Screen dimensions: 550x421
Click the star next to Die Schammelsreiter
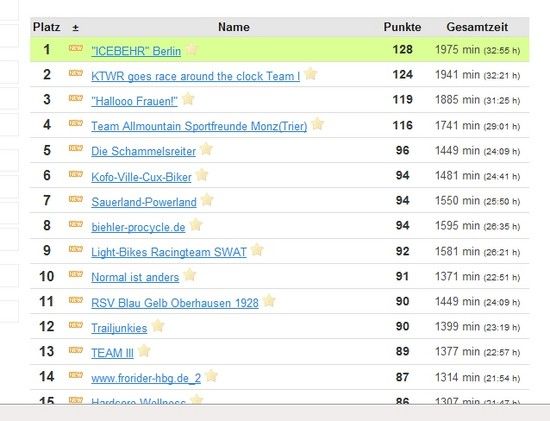click(x=206, y=149)
